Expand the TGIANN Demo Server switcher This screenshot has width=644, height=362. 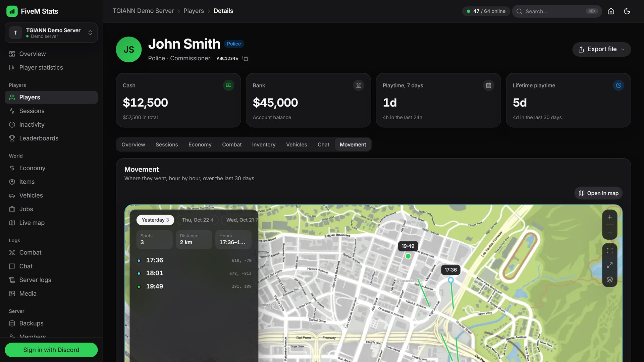click(51, 33)
